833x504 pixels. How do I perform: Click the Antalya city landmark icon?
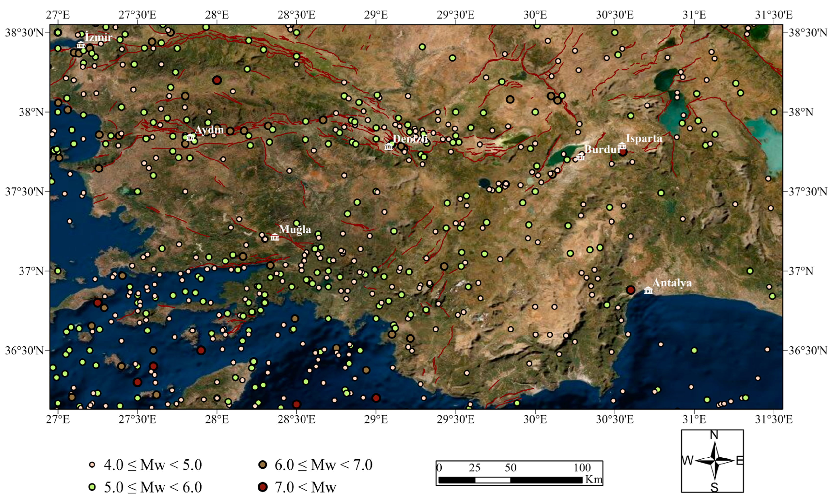(648, 290)
